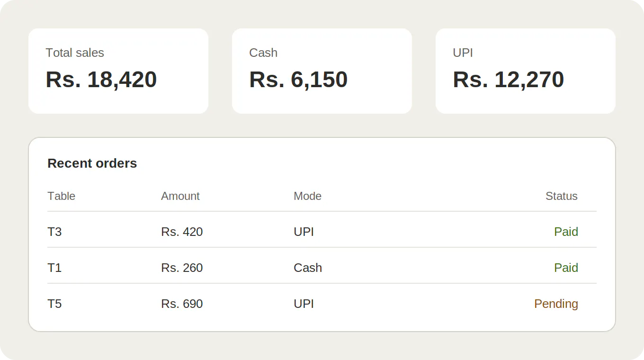
Task: Select the Cash mode cell for T1
Action: click(x=308, y=268)
